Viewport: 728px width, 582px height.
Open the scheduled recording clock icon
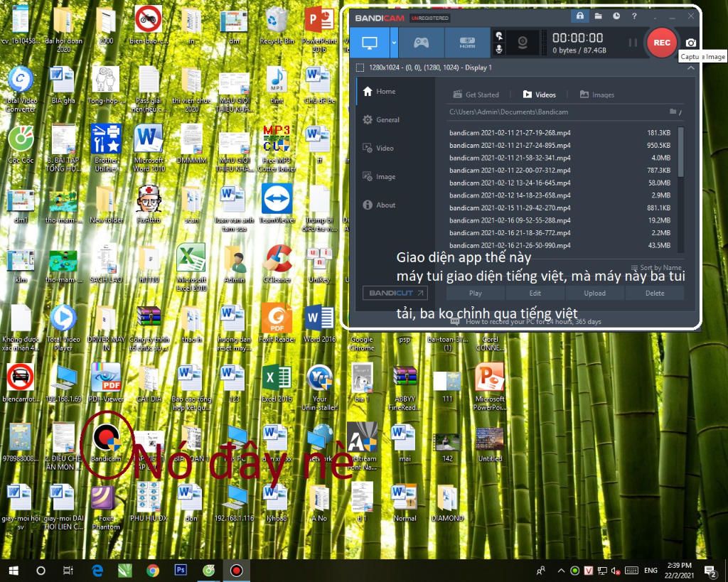[x=616, y=16]
